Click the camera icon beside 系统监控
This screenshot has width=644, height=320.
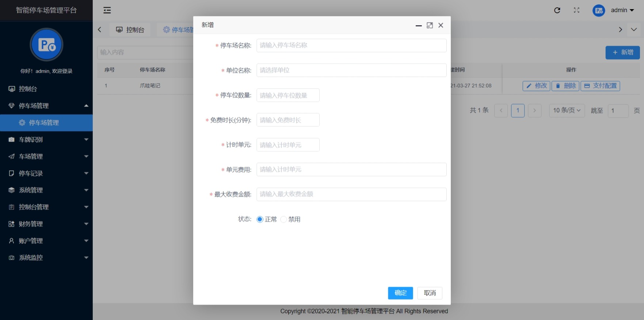(x=12, y=258)
